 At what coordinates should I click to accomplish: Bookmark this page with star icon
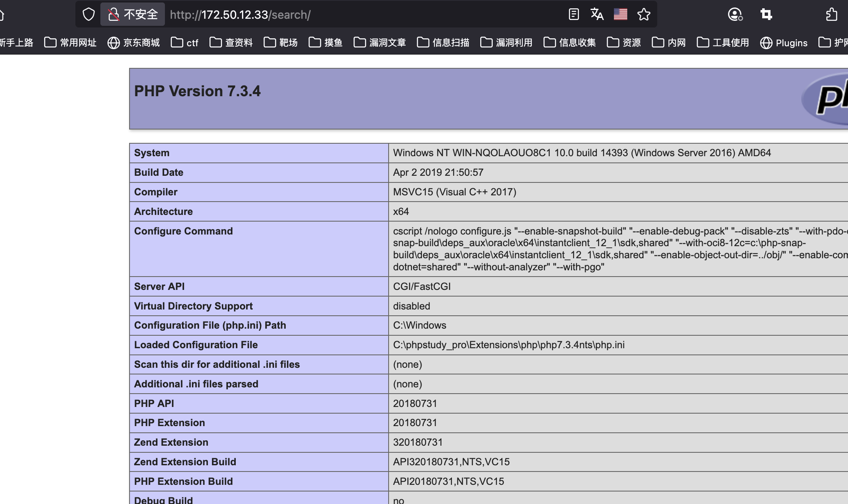point(644,15)
